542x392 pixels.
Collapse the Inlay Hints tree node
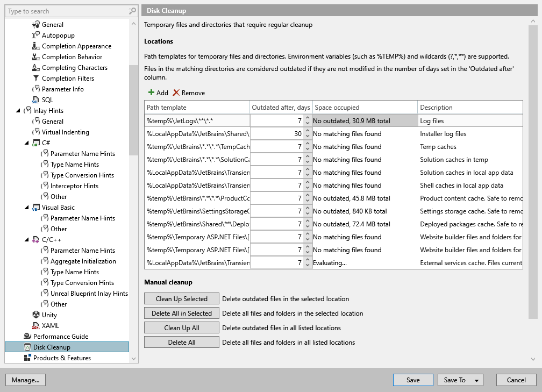click(x=19, y=111)
